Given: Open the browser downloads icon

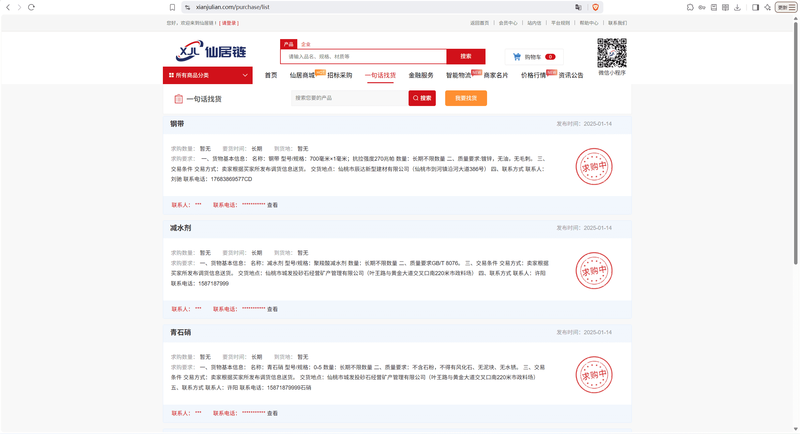Looking at the screenshot, I should click(737, 7).
